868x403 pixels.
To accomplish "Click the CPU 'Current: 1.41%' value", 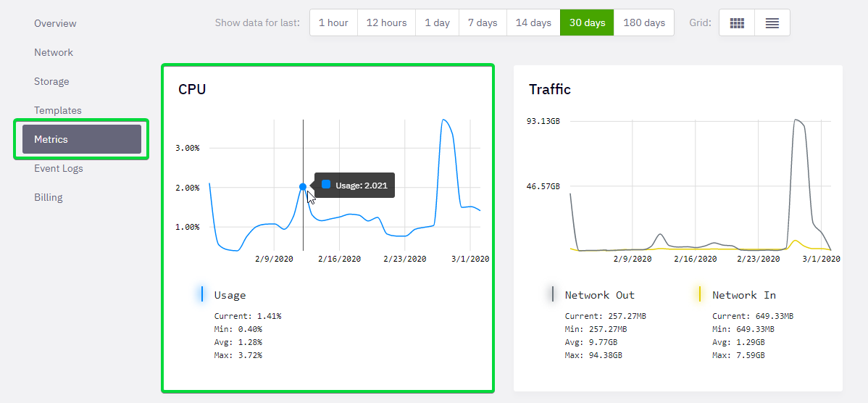I will click(x=248, y=316).
